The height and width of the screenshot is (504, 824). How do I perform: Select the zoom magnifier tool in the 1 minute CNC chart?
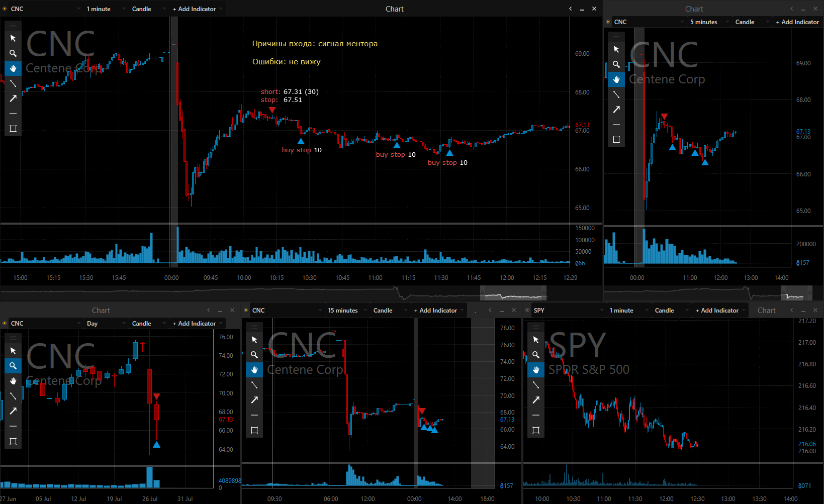(13, 53)
